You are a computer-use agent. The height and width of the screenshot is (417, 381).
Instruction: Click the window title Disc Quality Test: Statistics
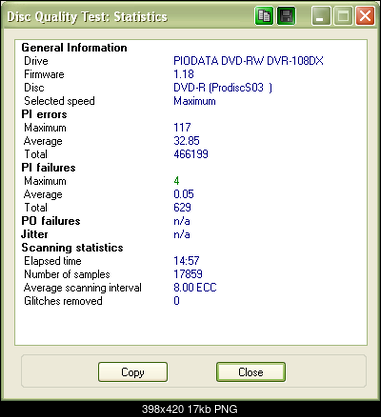(x=87, y=17)
